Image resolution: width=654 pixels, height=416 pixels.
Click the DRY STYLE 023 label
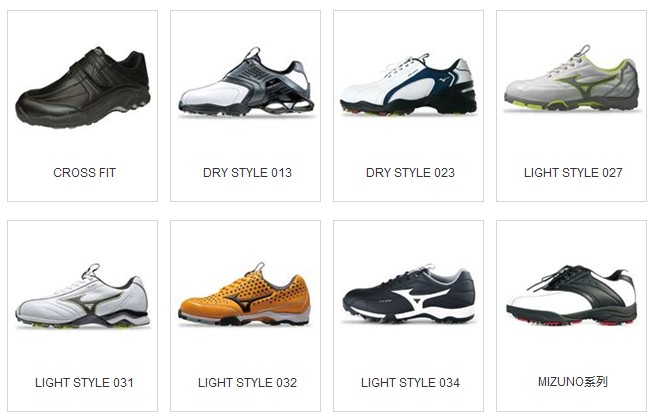(x=410, y=173)
